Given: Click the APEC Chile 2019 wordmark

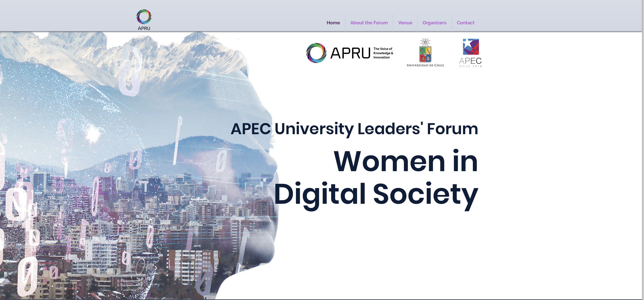Looking at the screenshot, I should (470, 62).
